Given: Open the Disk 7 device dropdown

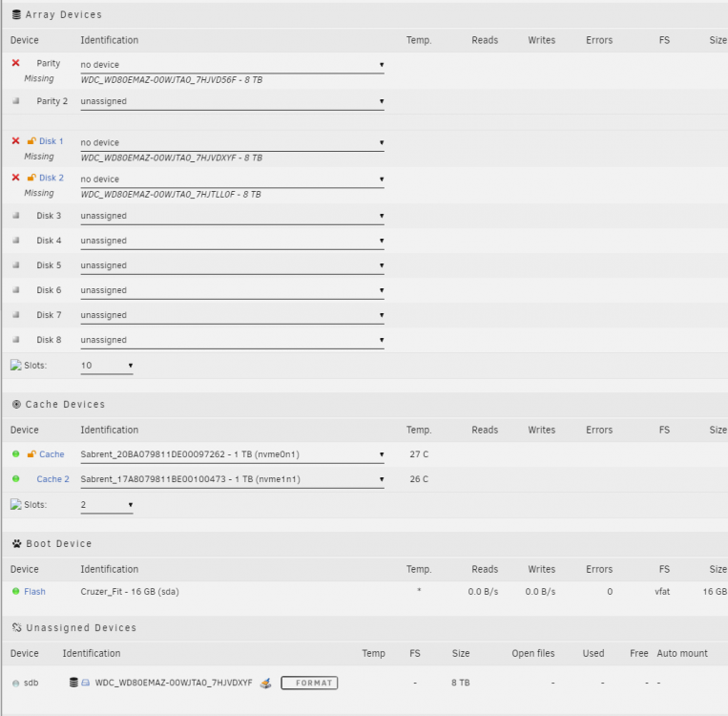Looking at the screenshot, I should [232, 315].
